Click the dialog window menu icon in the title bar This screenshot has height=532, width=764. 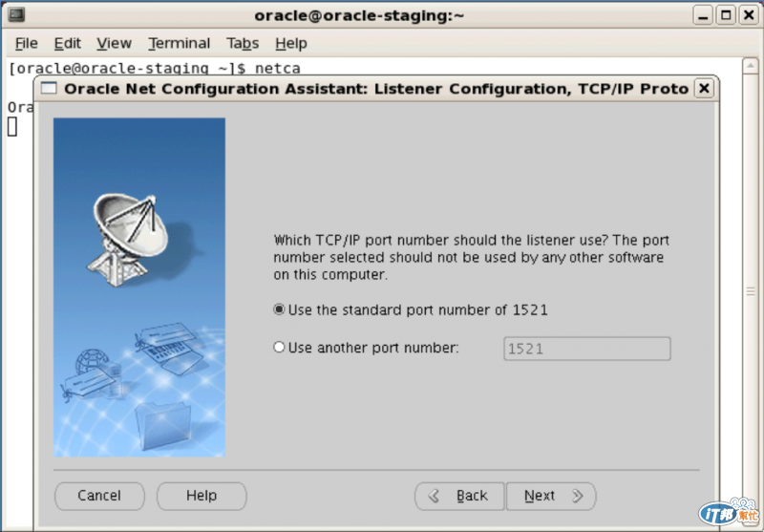tap(49, 89)
